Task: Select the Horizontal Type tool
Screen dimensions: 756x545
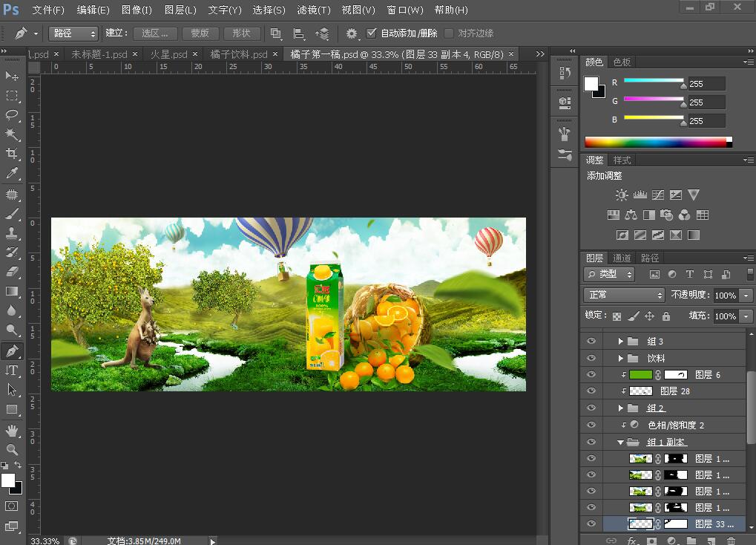Action: click(12, 370)
